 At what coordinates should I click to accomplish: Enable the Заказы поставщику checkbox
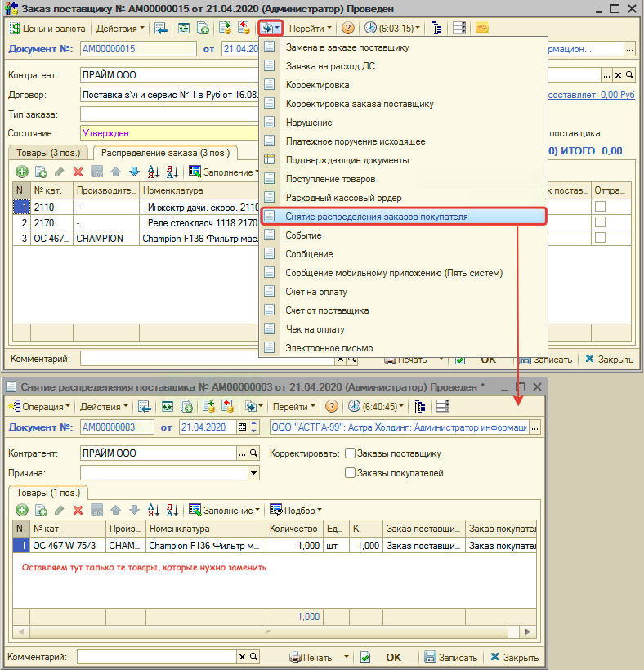pyautogui.click(x=350, y=453)
